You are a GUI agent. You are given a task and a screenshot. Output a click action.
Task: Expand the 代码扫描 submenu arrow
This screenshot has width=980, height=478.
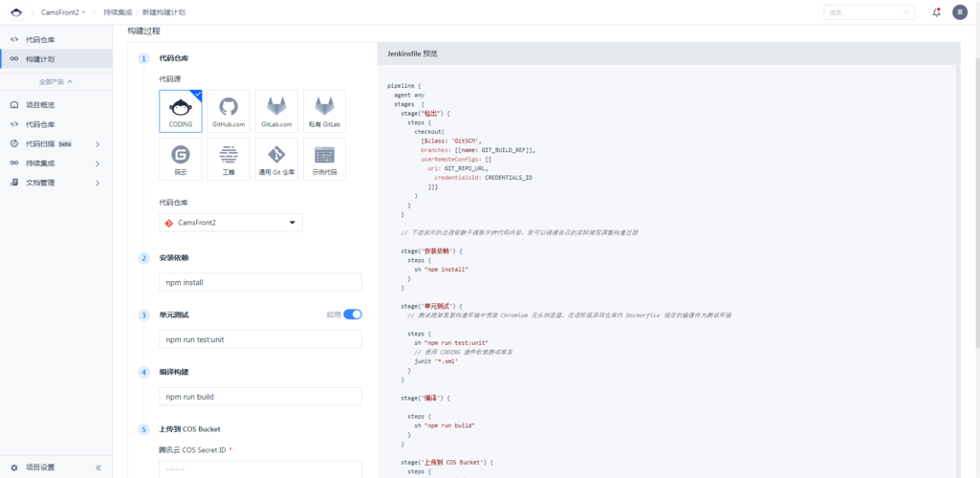98,144
